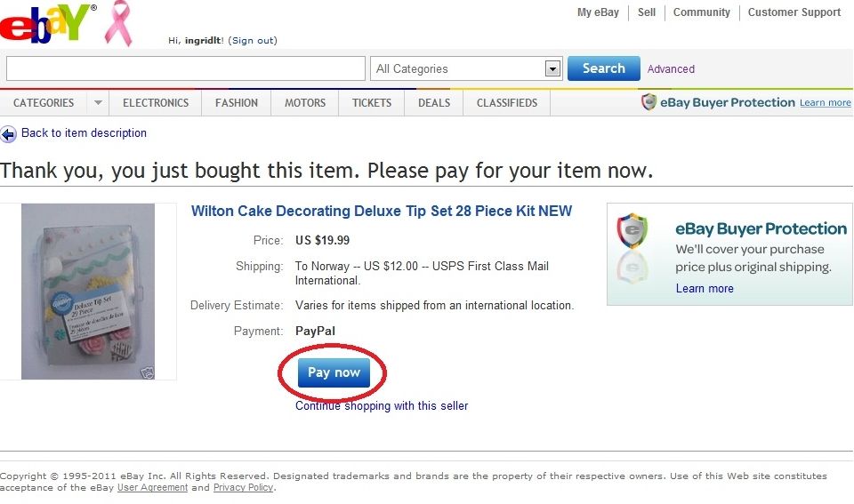Click the Sign out link
854x504 pixels.
252,40
